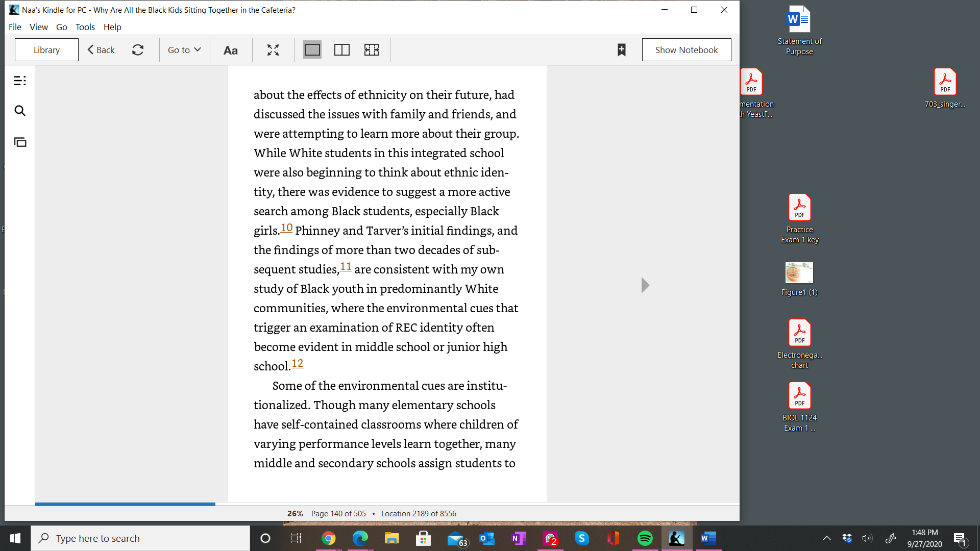Enter full screen reading mode
980x551 pixels.
[x=273, y=50]
